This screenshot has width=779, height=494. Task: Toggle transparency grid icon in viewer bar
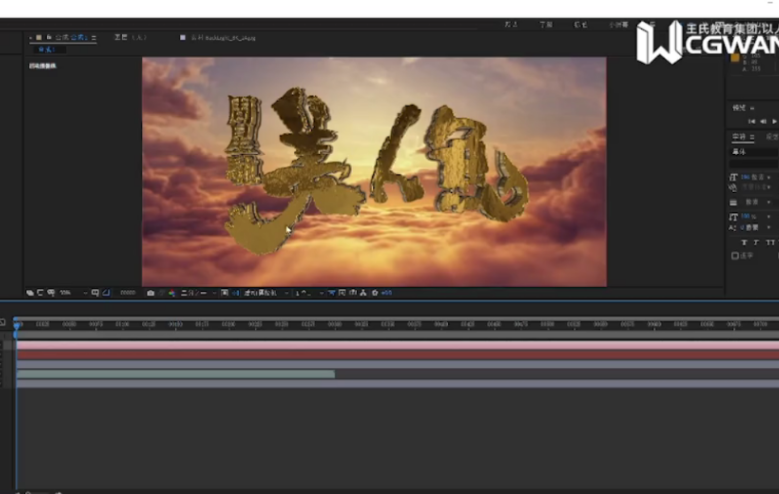coord(235,293)
